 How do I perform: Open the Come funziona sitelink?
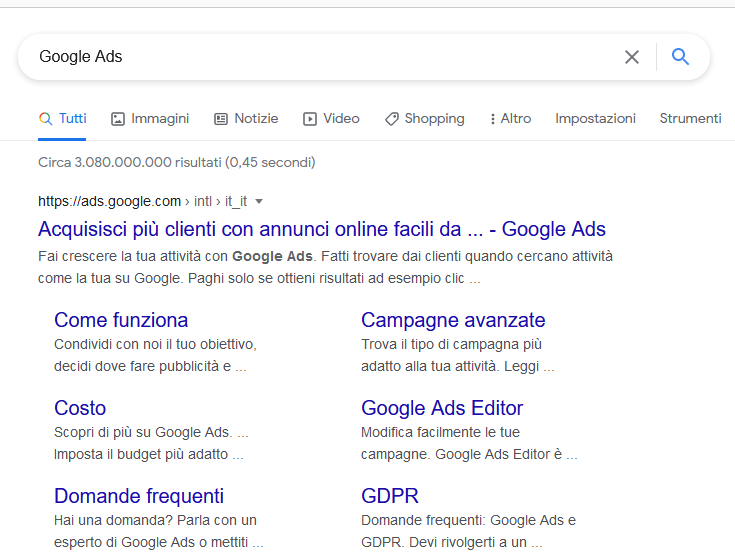pyautogui.click(x=121, y=320)
